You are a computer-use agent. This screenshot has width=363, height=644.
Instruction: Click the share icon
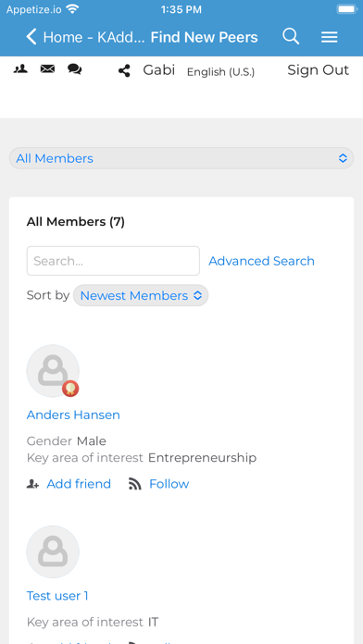click(124, 70)
